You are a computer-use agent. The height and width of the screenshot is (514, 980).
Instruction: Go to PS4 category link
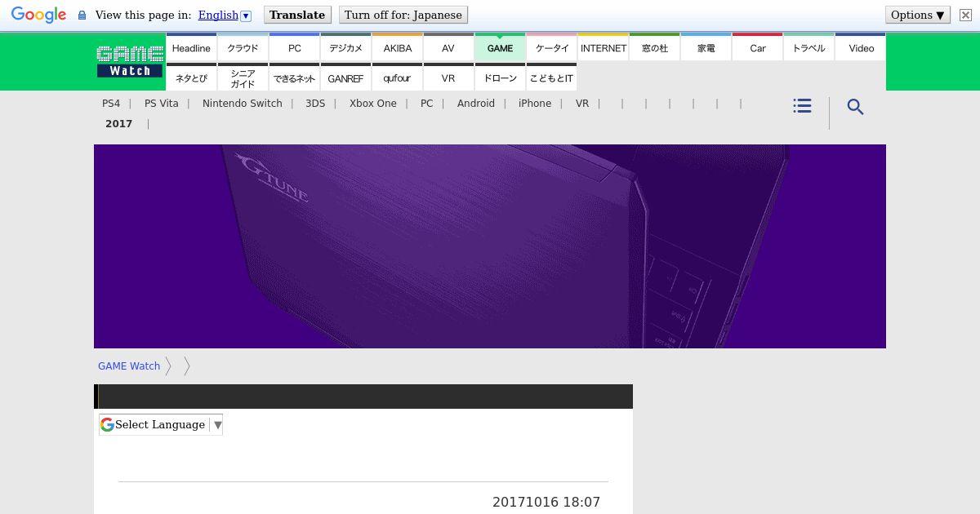111,104
